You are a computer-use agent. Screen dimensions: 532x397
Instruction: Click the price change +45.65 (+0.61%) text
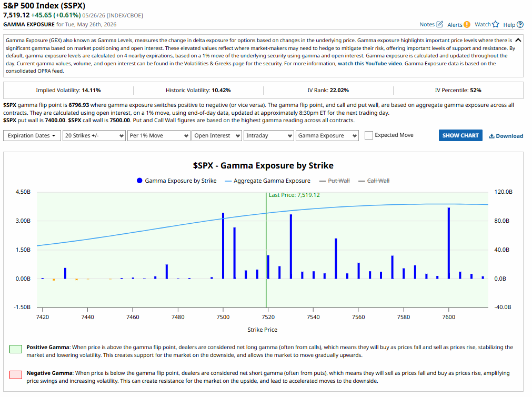[56, 15]
